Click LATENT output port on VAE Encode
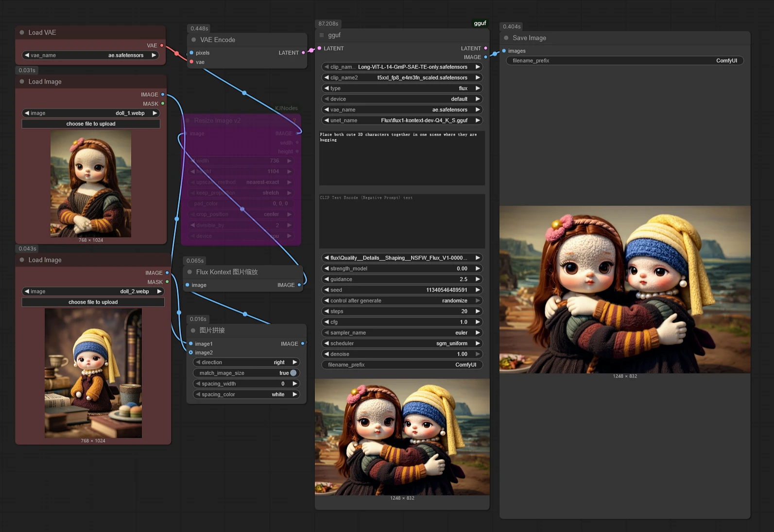The height and width of the screenshot is (532, 774). [x=303, y=52]
